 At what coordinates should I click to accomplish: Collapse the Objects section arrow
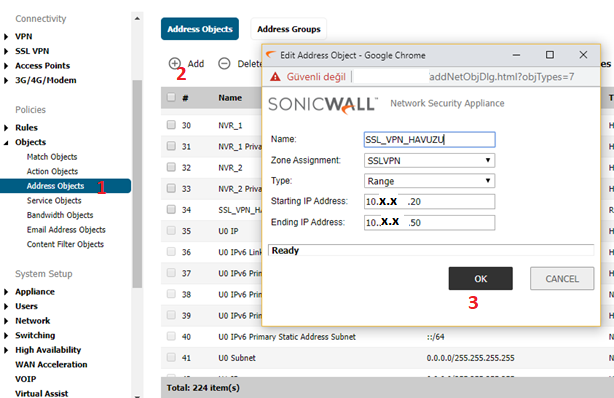6,143
